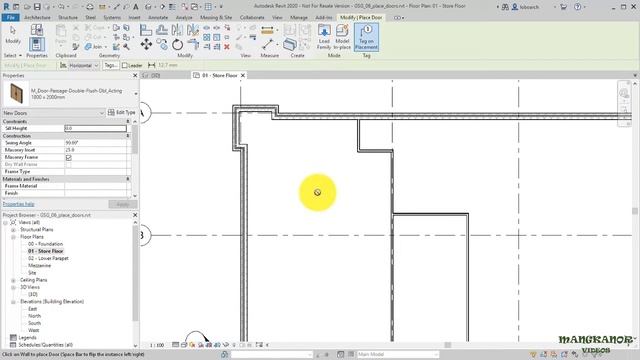Image resolution: width=640 pixels, height=360 pixels.
Task: Switch to the Annotate ribbon tab
Action: (158, 18)
